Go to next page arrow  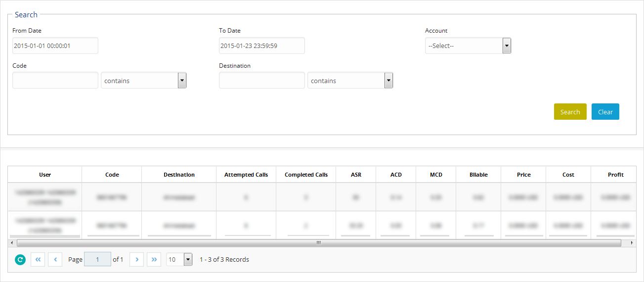[136, 259]
